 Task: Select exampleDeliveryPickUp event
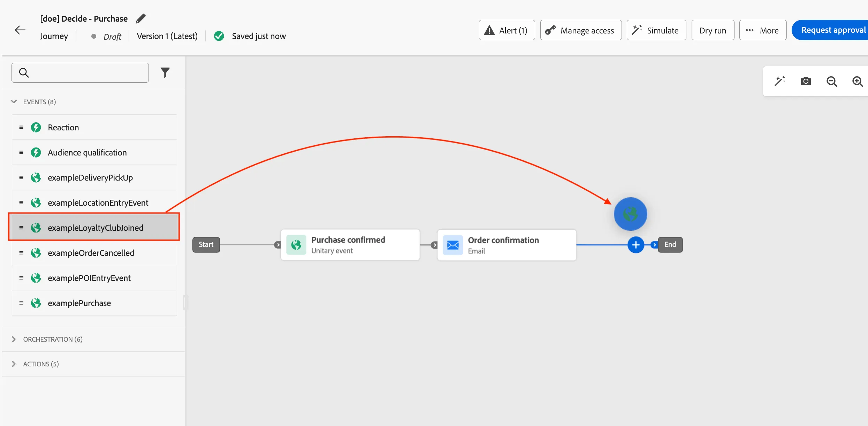coord(94,177)
